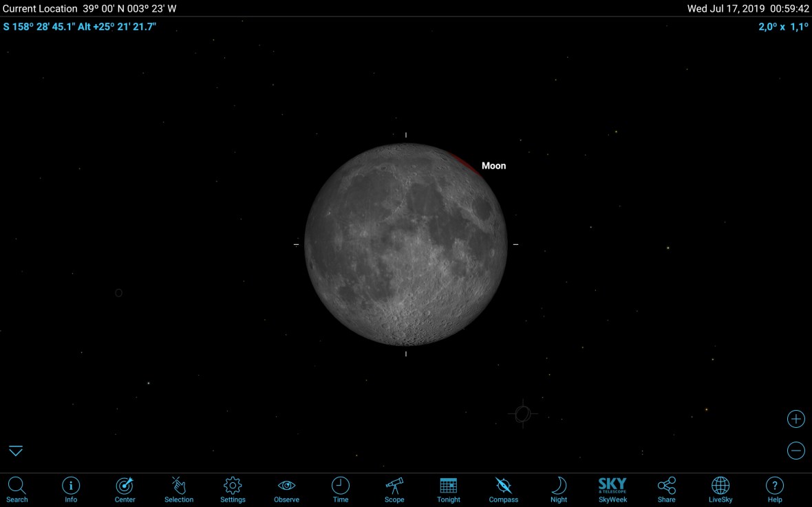Open the Scope telescope control
The width and height of the screenshot is (812, 507).
[x=394, y=489]
